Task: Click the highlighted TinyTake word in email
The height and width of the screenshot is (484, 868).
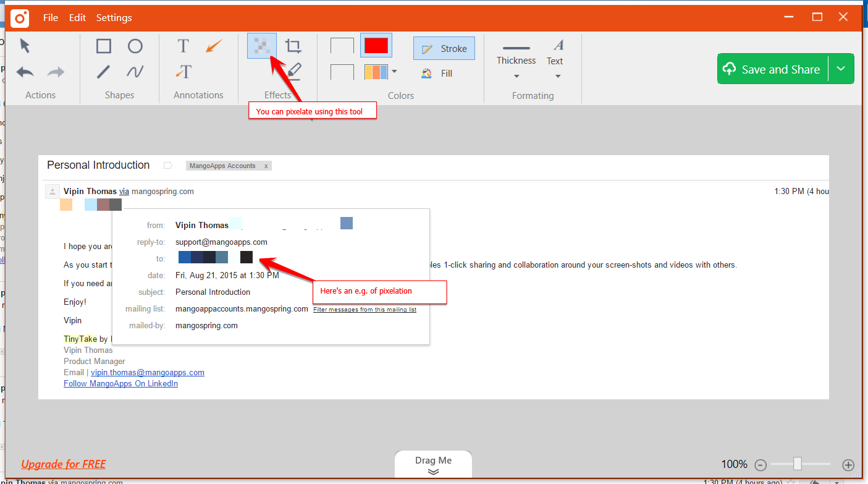Action: (x=80, y=339)
